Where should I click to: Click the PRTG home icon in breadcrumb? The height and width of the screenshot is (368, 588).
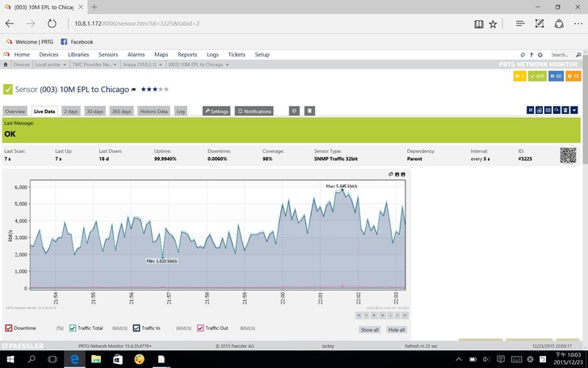pyautogui.click(x=6, y=64)
